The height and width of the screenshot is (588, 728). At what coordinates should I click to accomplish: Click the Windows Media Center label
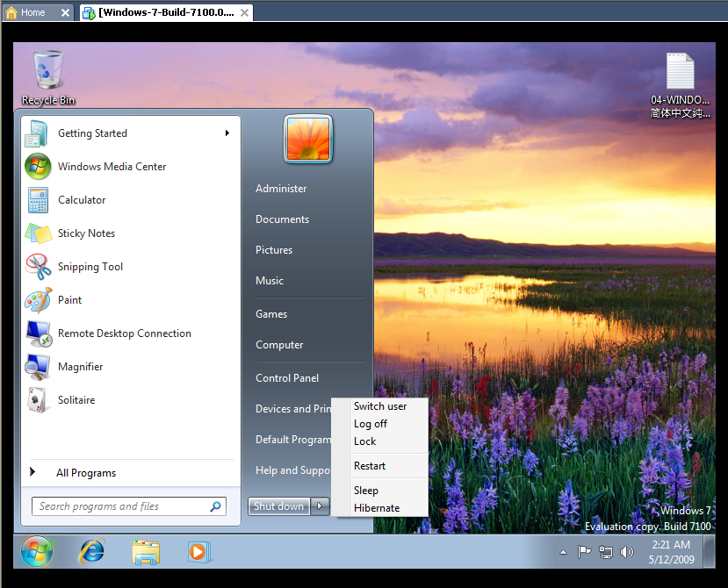click(112, 166)
